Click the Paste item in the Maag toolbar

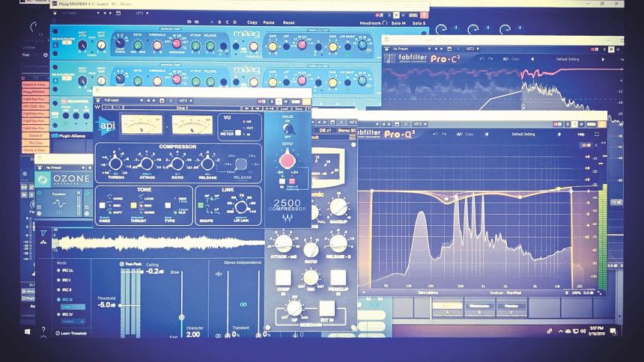pyautogui.click(x=269, y=22)
